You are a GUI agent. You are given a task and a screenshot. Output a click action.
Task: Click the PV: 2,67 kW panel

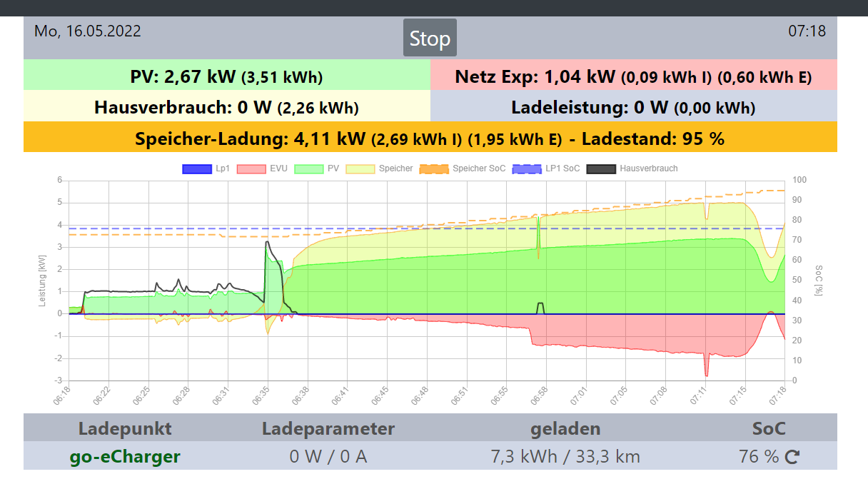point(227,75)
